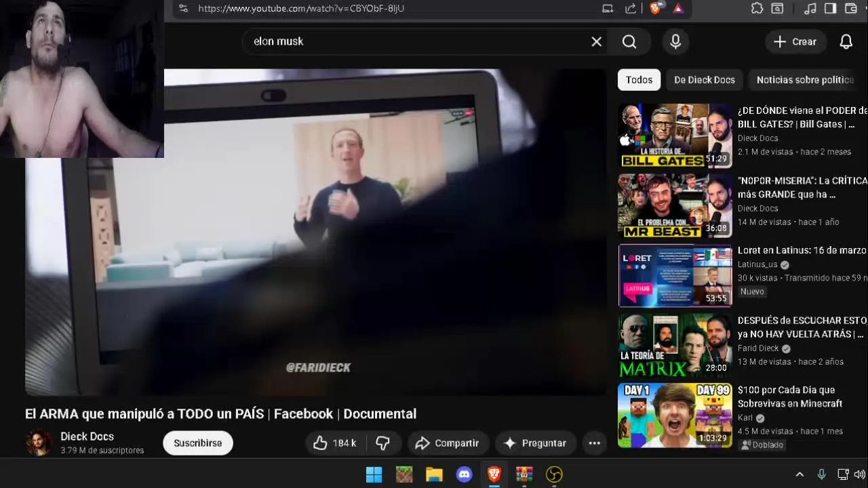Open the Minecraft Day 1 Day 99 thumbnail
Image resolution: width=868 pixels, height=488 pixels.
[675, 415]
